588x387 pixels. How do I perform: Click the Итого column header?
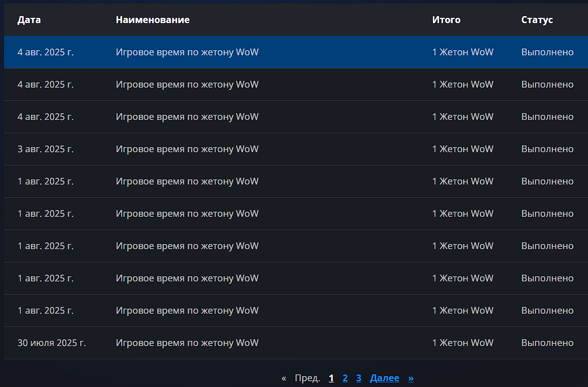tap(446, 20)
